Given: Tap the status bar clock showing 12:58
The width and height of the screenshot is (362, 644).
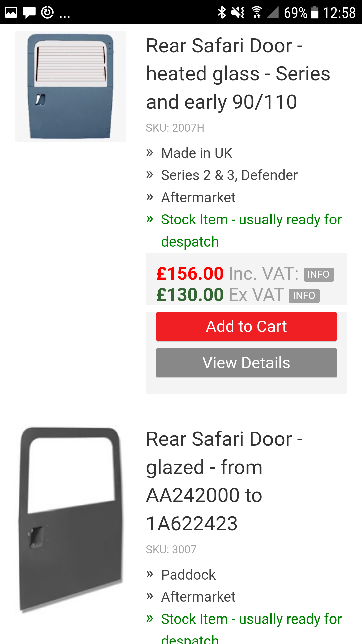Looking at the screenshot, I should click(339, 13).
